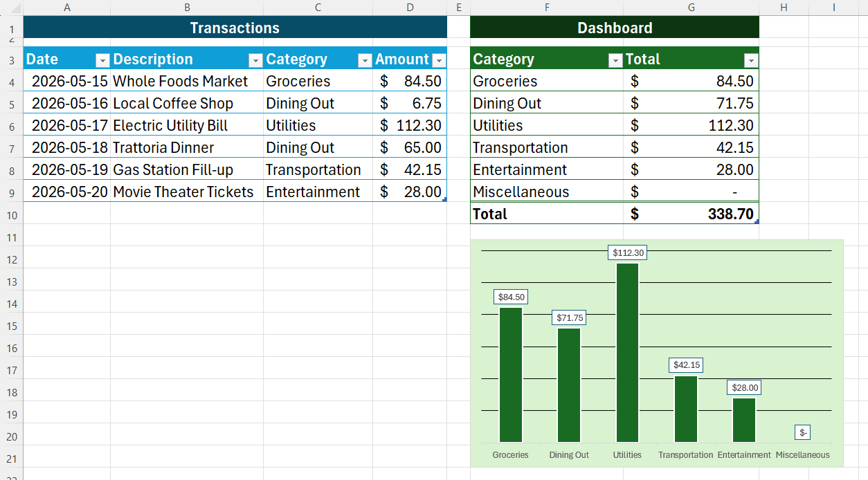
Task: Select the date 2026-05-18 cell
Action: click(67, 147)
